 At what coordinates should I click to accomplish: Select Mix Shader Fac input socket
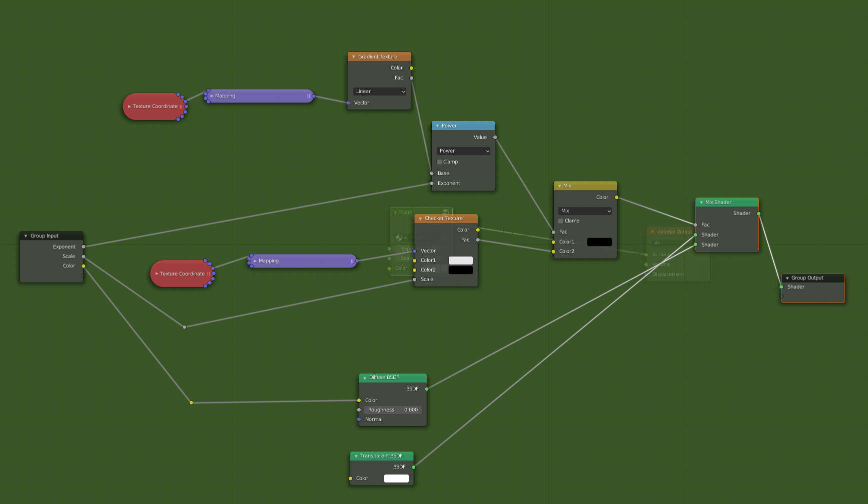(695, 225)
